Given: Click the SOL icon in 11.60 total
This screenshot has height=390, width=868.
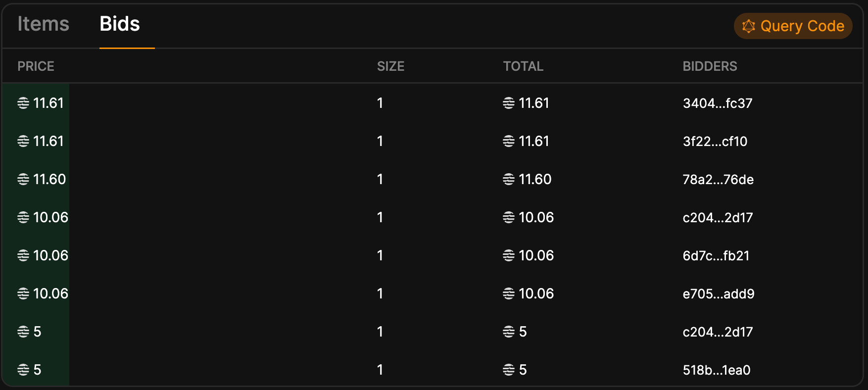Looking at the screenshot, I should click(509, 179).
